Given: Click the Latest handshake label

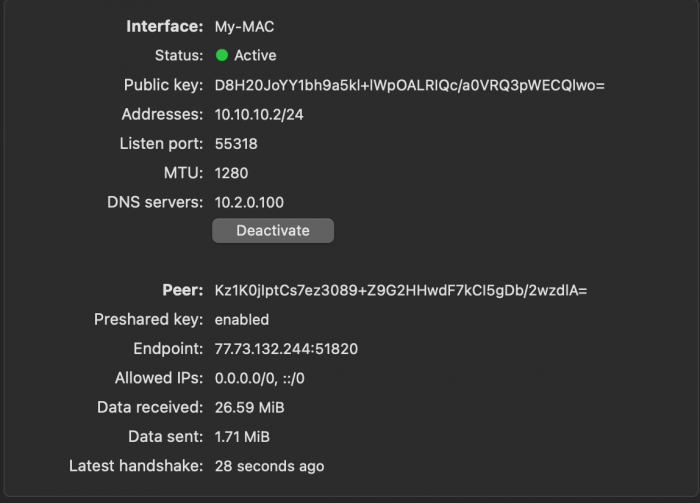Looking at the screenshot, I should 136,466.
